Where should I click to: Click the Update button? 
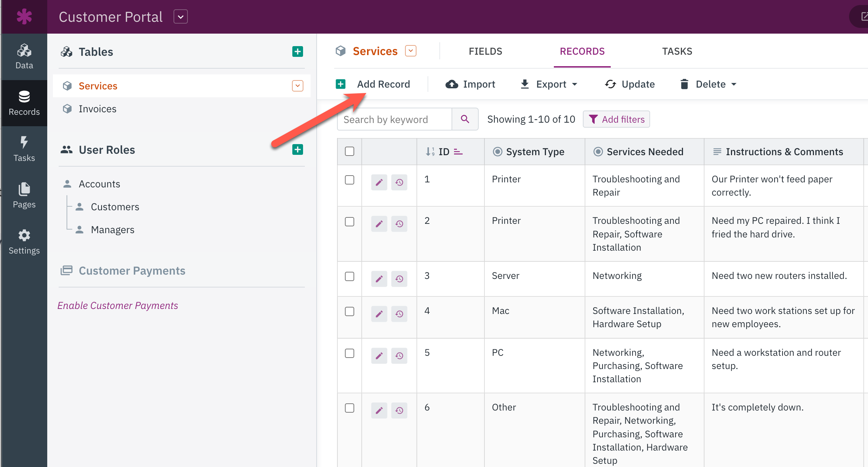coord(630,84)
